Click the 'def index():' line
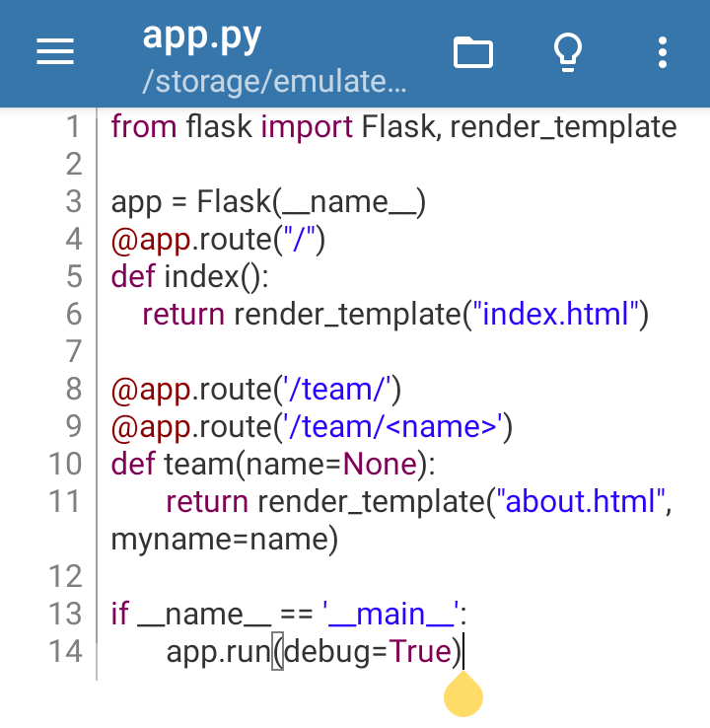Screen dimensions: 710x728 point(189,277)
